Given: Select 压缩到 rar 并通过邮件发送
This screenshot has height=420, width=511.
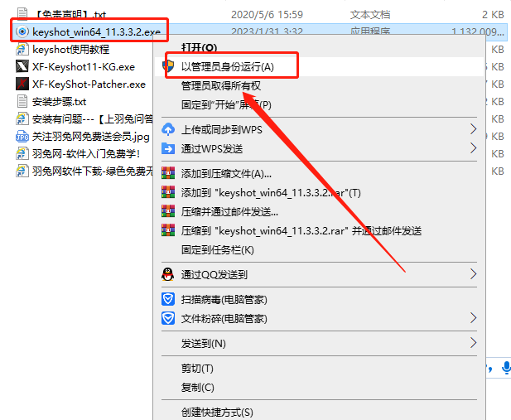Looking at the screenshot, I should pyautogui.click(x=301, y=230).
